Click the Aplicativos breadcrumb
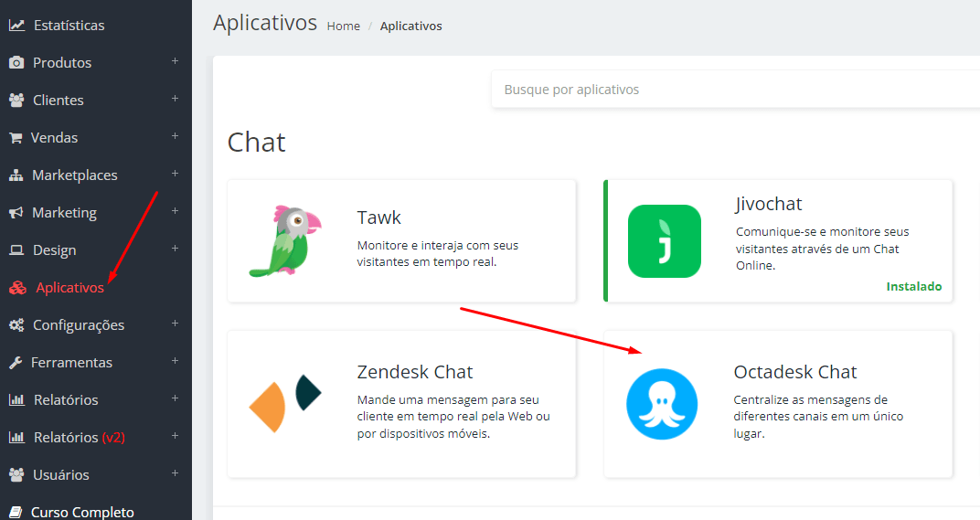Viewport: 980px width, 520px height. 410,27
